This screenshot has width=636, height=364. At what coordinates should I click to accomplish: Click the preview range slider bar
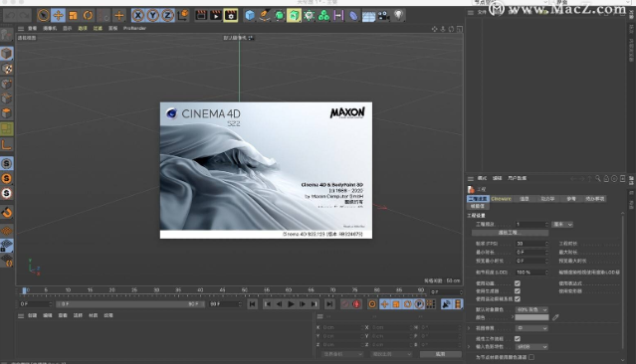[130, 304]
